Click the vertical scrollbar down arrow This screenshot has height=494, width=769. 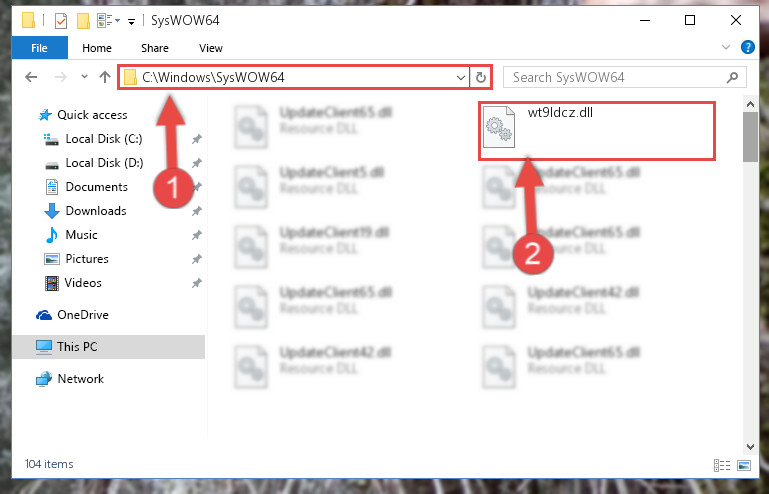point(750,446)
